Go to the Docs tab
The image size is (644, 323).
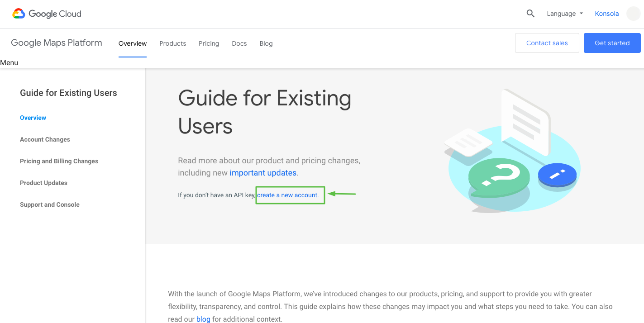click(239, 43)
